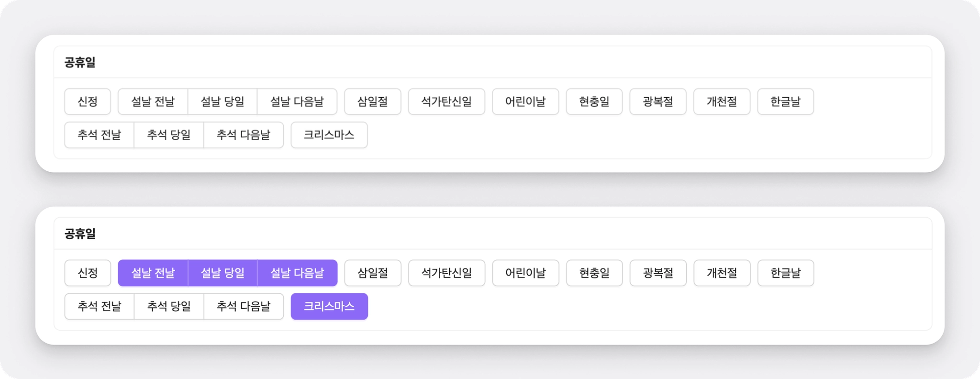The image size is (980, 379).
Task: Select the unhighlighted 설날 다음날 chip
Action: coord(297,101)
